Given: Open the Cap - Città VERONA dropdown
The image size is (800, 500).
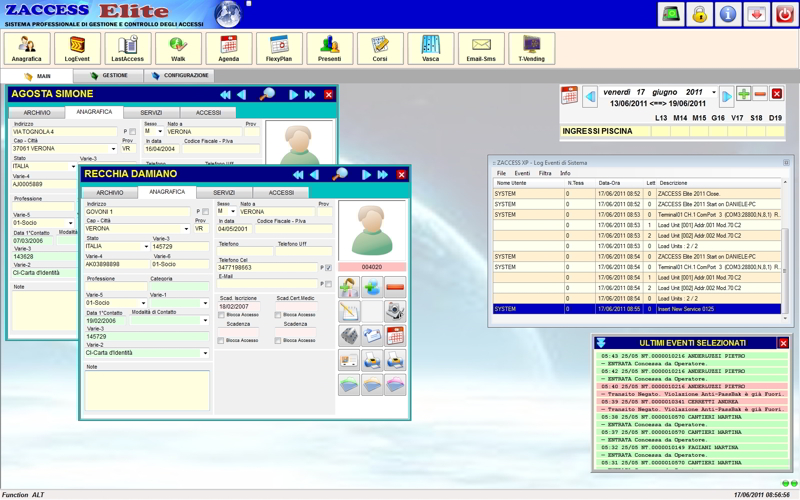Looking at the screenshot, I should (186, 229).
